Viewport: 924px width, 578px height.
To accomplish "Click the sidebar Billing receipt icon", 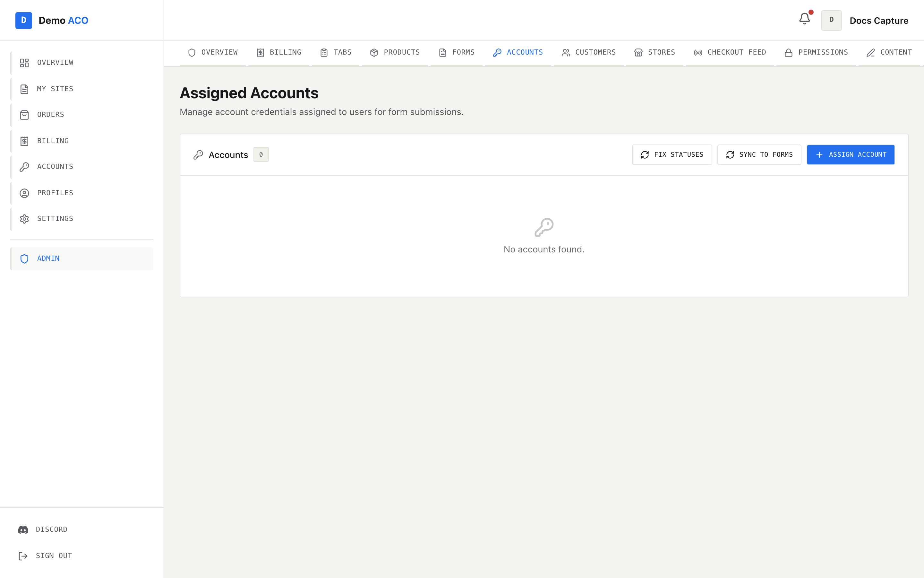I will [x=24, y=141].
